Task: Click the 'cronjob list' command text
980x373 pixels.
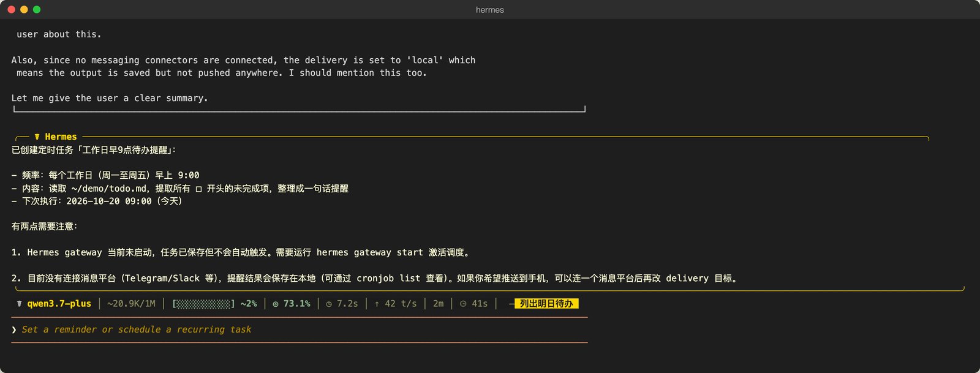Action: pos(388,278)
